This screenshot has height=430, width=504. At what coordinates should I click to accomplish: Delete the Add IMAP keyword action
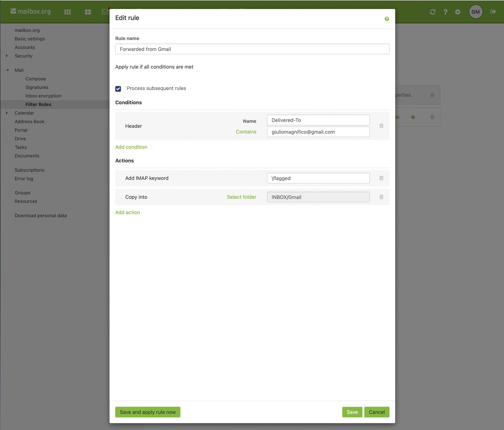(381, 178)
